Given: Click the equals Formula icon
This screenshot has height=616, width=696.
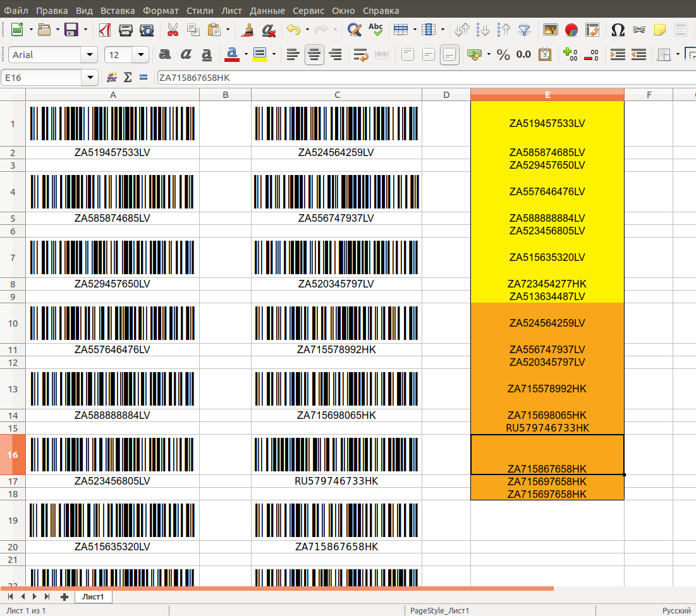Looking at the screenshot, I should [x=143, y=78].
